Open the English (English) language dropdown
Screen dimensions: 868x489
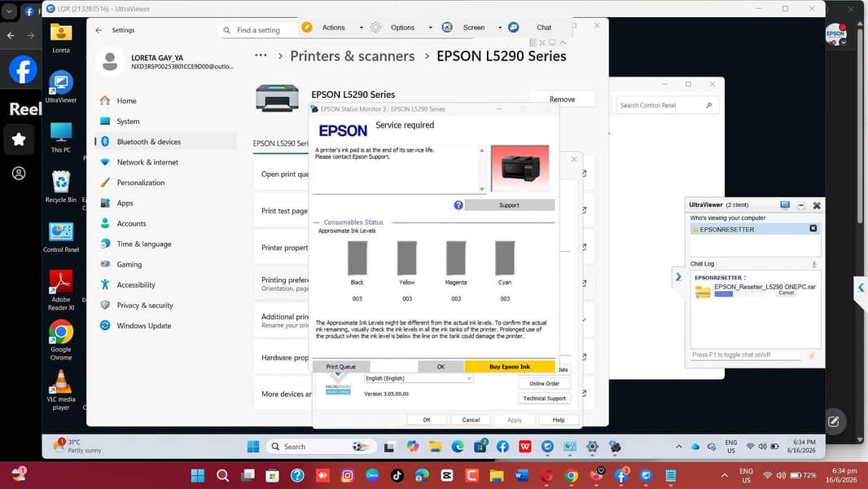[419, 378]
